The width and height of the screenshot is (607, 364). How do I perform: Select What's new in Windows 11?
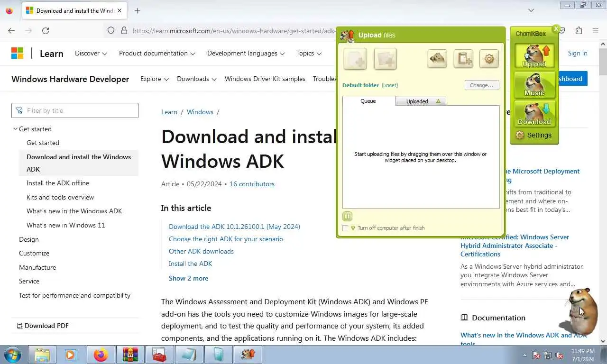pyautogui.click(x=66, y=225)
